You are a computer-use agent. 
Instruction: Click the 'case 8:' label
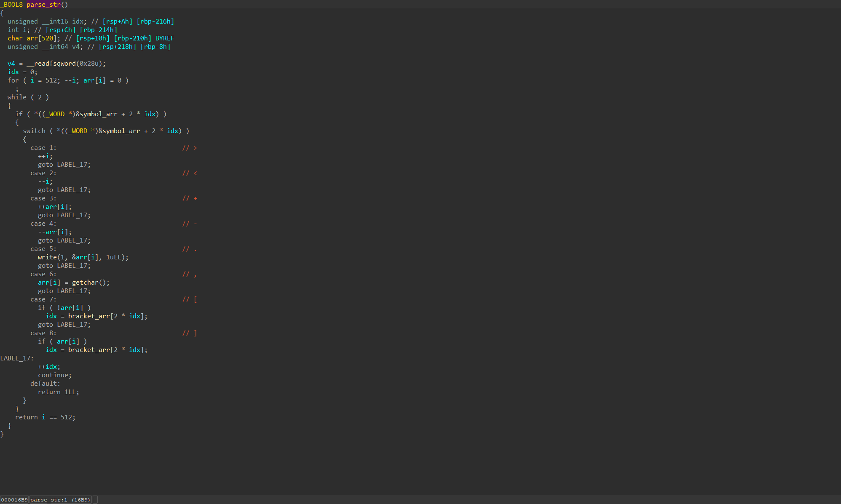click(43, 333)
